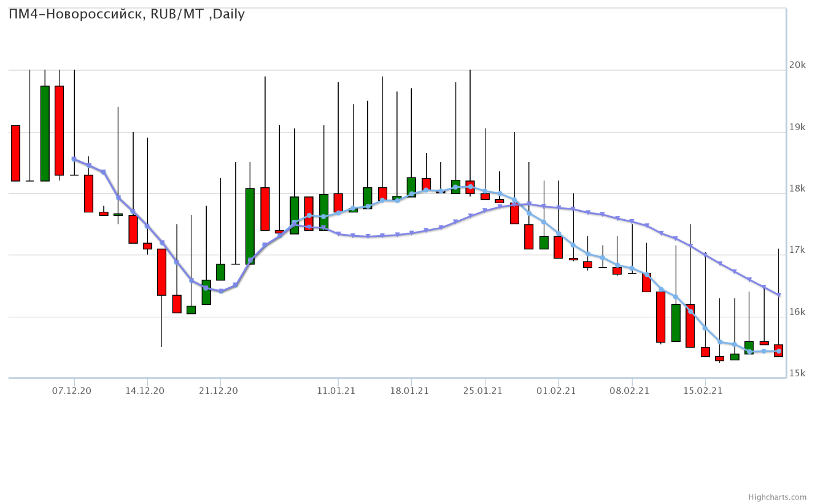The width and height of the screenshot is (815, 504).
Task: Click the 15k price axis label
Action: (797, 373)
